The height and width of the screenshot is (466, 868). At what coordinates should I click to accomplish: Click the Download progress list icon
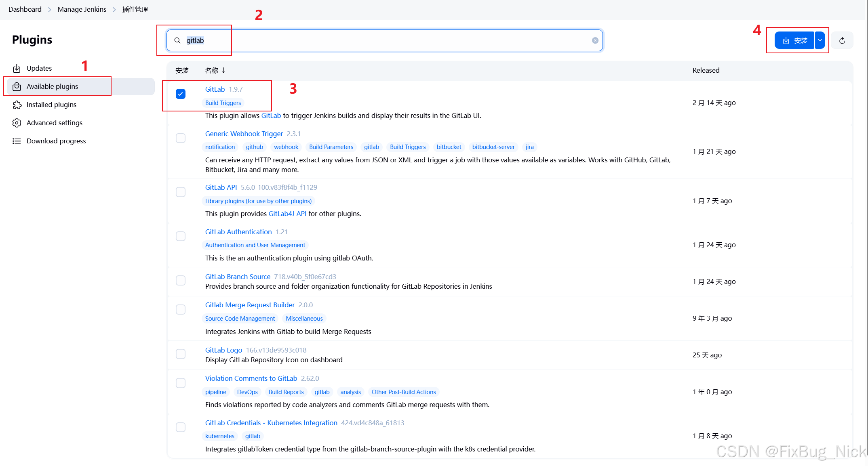pyautogui.click(x=17, y=141)
